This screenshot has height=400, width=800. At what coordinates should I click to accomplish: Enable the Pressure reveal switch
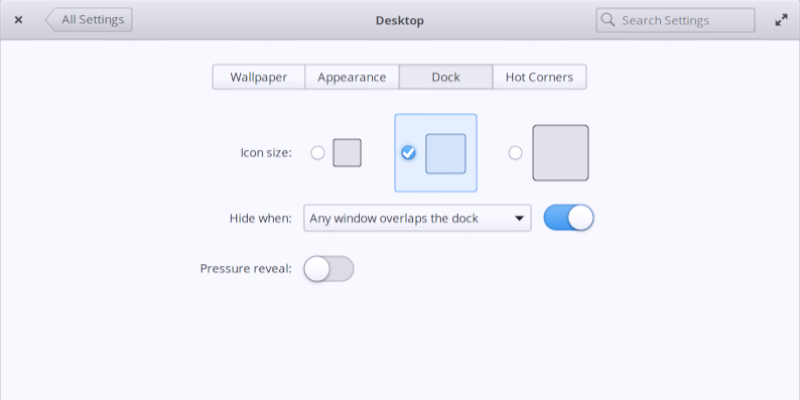329,269
